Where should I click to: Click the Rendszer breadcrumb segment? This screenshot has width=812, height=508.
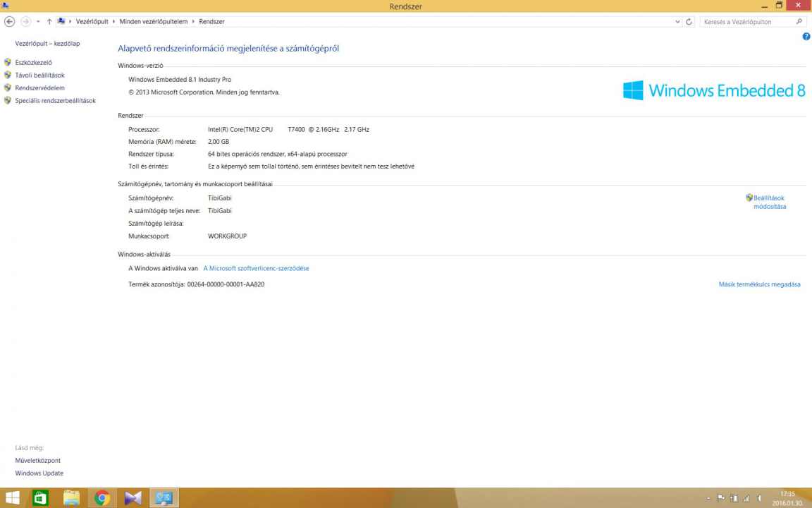211,22
